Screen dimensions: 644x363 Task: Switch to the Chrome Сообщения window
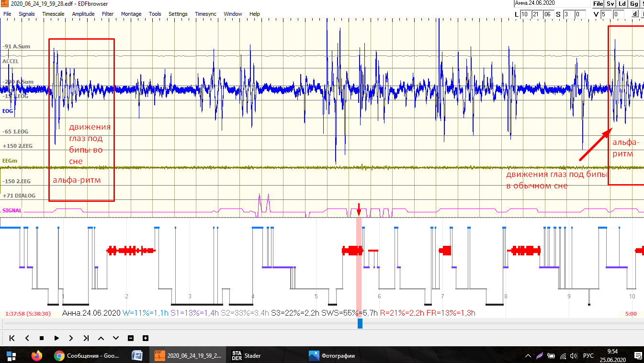tap(86, 355)
